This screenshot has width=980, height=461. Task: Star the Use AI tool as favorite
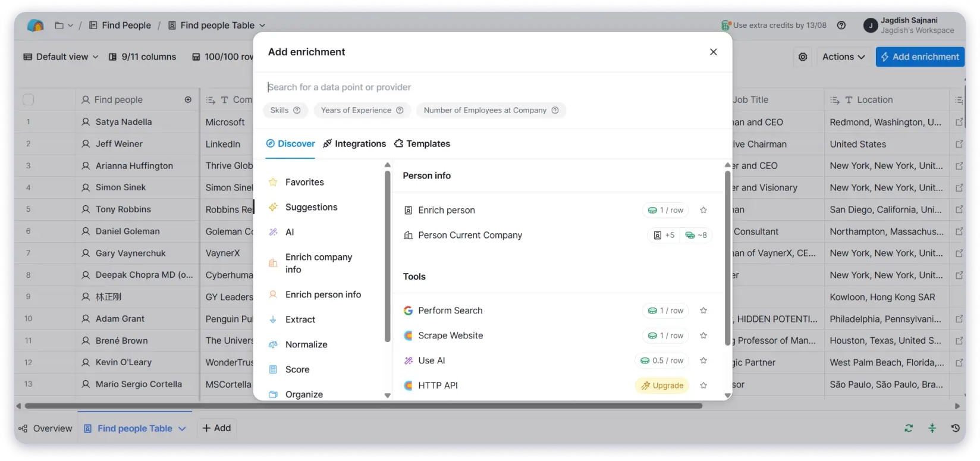coord(703,360)
